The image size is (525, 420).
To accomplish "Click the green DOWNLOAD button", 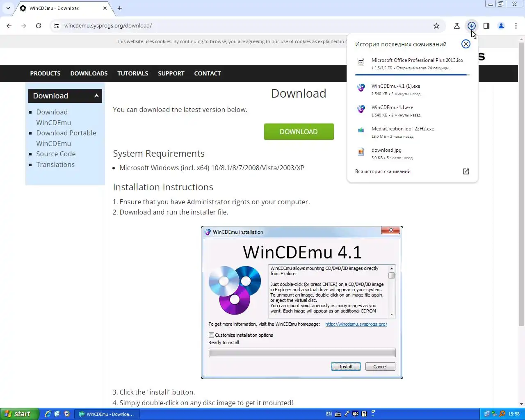I will [299, 132].
